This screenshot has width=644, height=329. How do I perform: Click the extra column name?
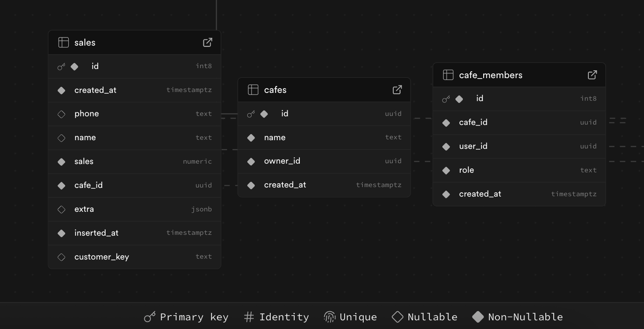pyautogui.click(x=84, y=209)
